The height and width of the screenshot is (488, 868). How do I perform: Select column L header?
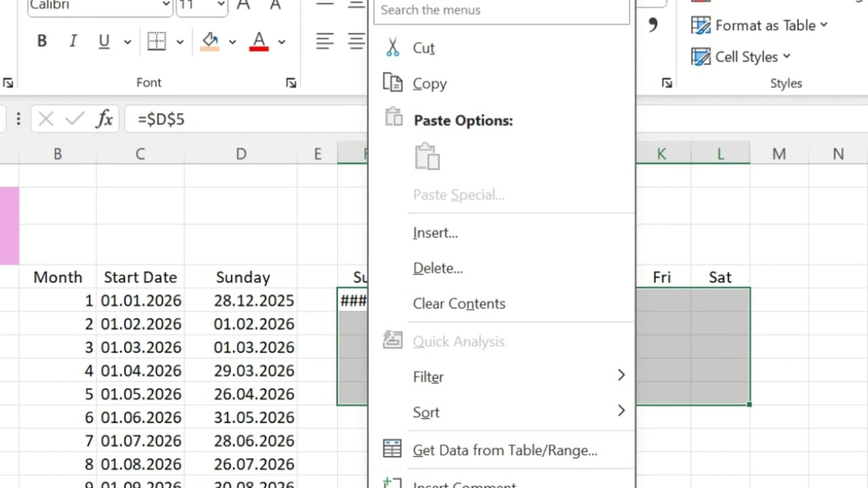click(x=720, y=154)
